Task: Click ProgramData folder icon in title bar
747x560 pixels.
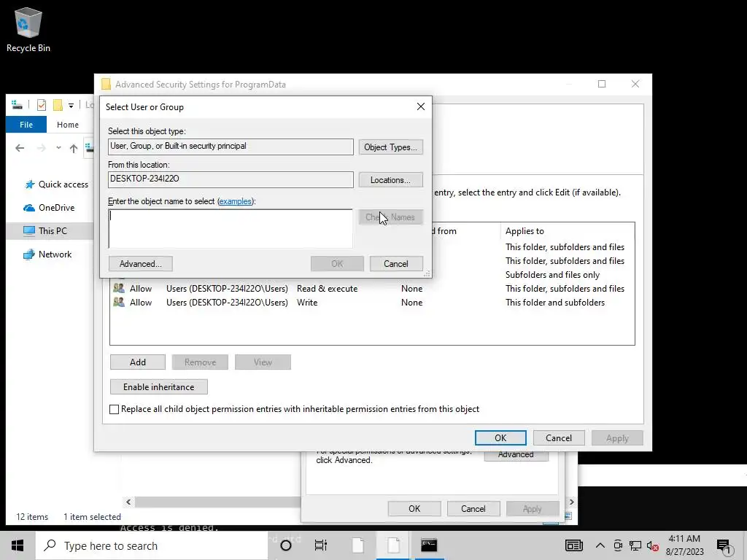Action: (x=106, y=85)
